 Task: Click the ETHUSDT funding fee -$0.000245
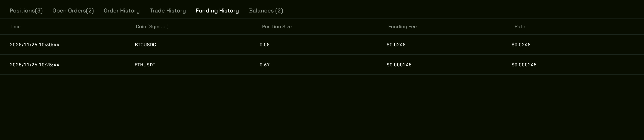tap(398, 65)
